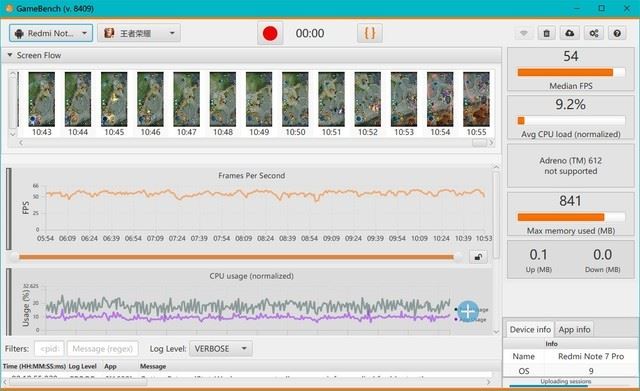This screenshot has height=391, width=640.
Task: Start recording with the red record button
Action: click(x=270, y=33)
